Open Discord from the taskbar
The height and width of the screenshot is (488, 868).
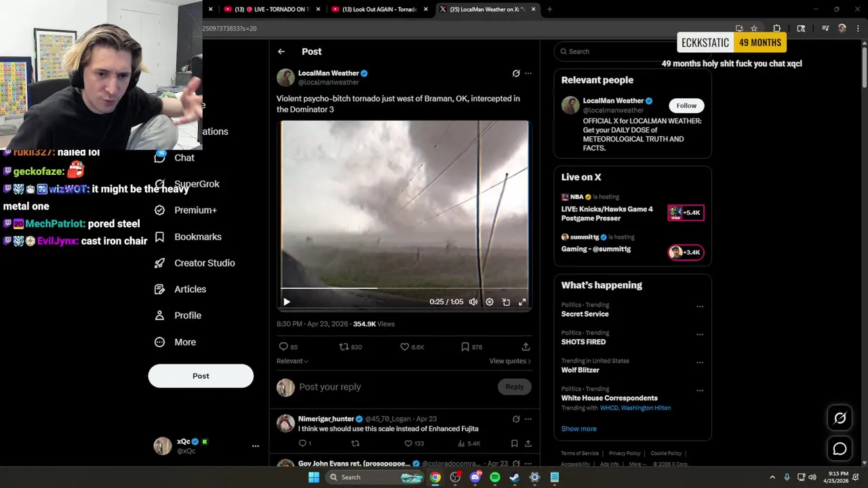475,477
